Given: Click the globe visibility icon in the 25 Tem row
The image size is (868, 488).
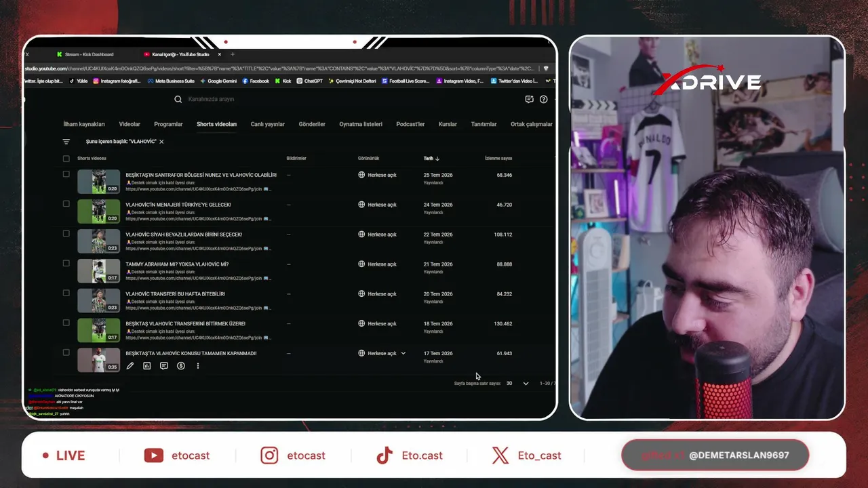Looking at the screenshot, I should [361, 175].
